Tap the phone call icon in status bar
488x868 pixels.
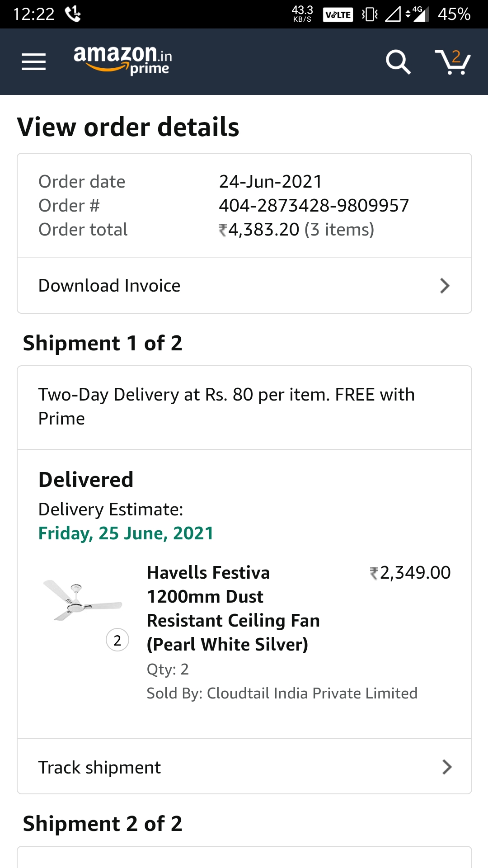73,14
